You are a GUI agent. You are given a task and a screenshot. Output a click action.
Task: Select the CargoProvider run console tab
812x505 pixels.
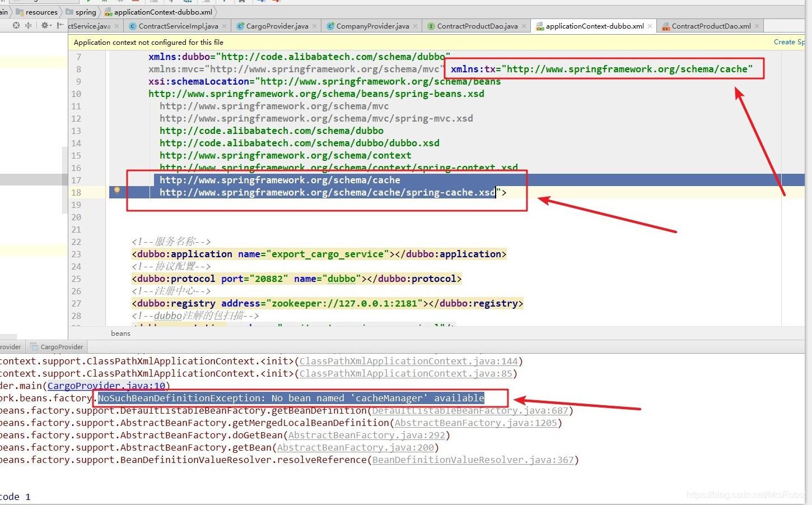click(x=57, y=347)
